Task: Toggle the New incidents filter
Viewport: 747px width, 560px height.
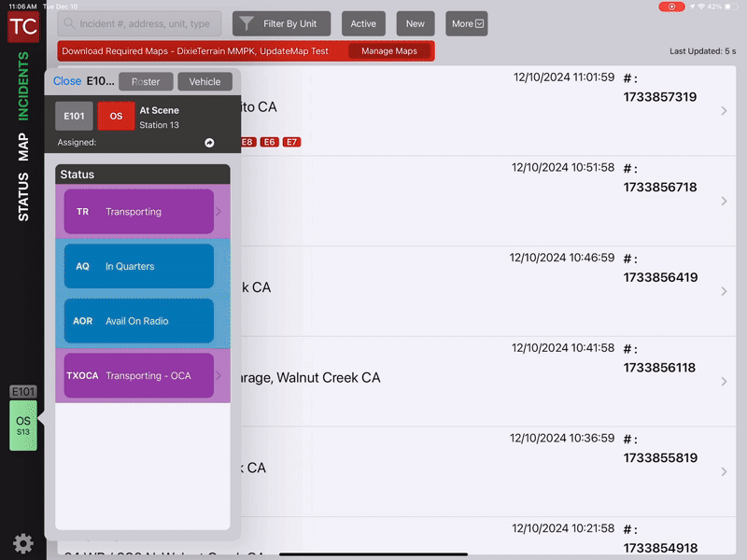Action: coord(415,23)
